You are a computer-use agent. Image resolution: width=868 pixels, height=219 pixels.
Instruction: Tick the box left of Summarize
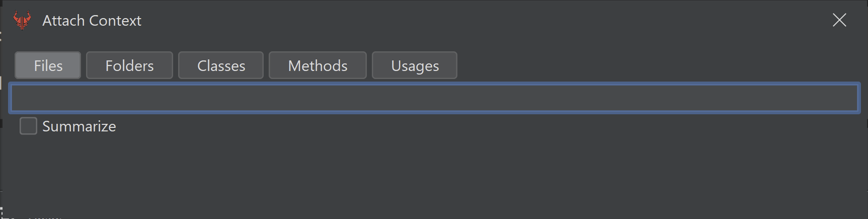pos(28,126)
